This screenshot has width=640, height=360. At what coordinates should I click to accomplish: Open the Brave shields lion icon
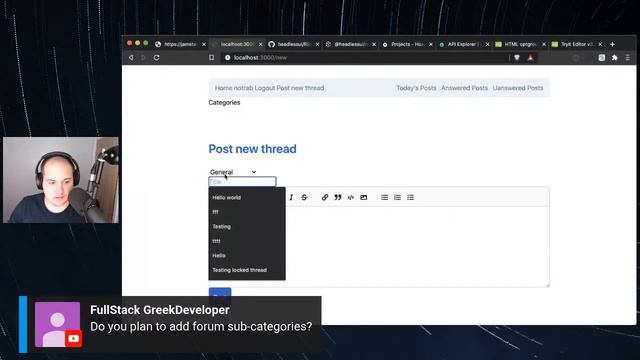[x=517, y=58]
